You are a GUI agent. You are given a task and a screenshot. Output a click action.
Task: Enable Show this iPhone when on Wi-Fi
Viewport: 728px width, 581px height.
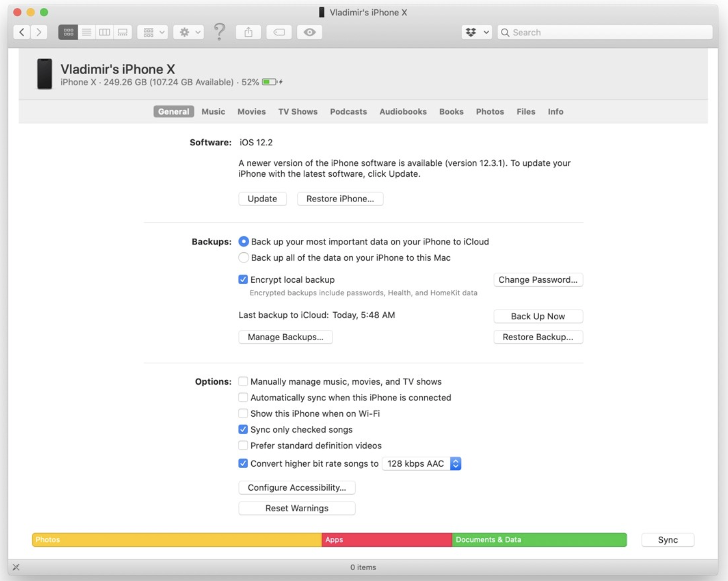(x=243, y=414)
